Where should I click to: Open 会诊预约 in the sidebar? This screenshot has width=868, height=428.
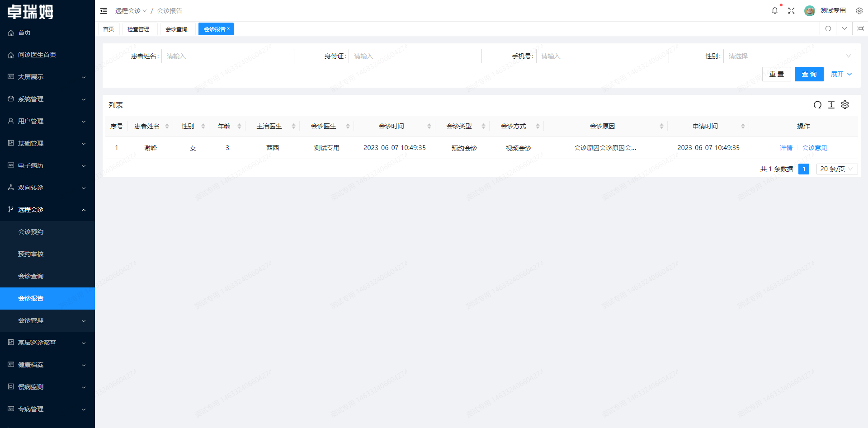tap(31, 232)
